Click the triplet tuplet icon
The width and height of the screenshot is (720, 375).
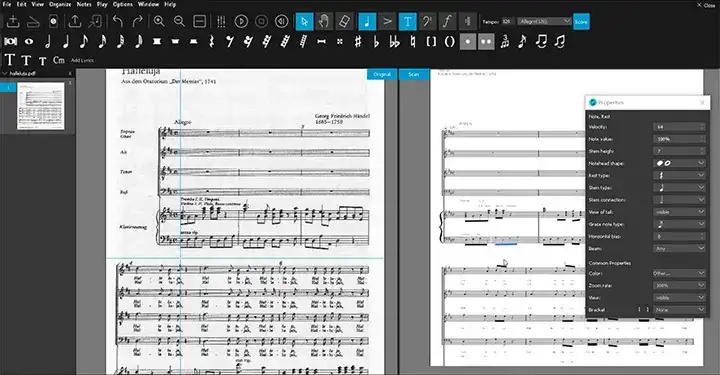point(504,42)
